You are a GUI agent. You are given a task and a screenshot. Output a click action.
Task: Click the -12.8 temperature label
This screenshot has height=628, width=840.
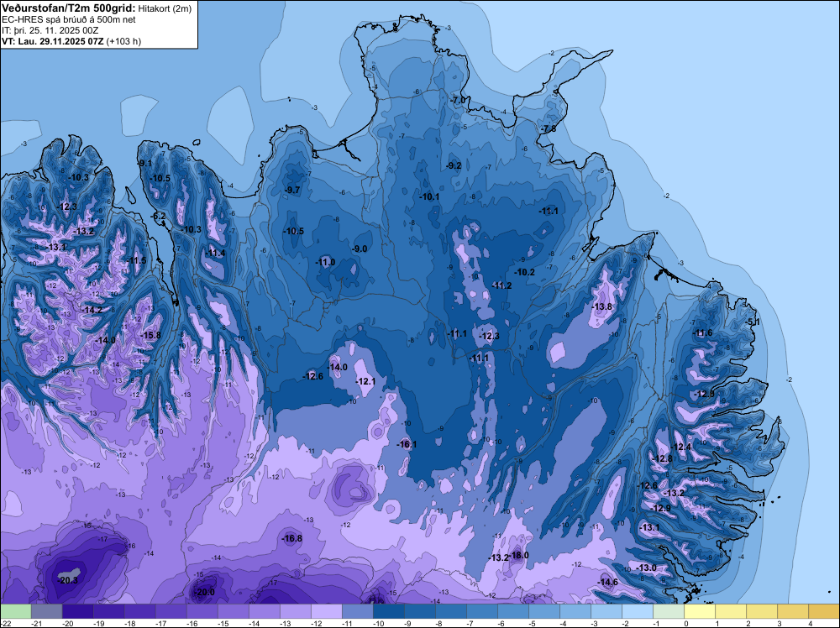point(662,458)
